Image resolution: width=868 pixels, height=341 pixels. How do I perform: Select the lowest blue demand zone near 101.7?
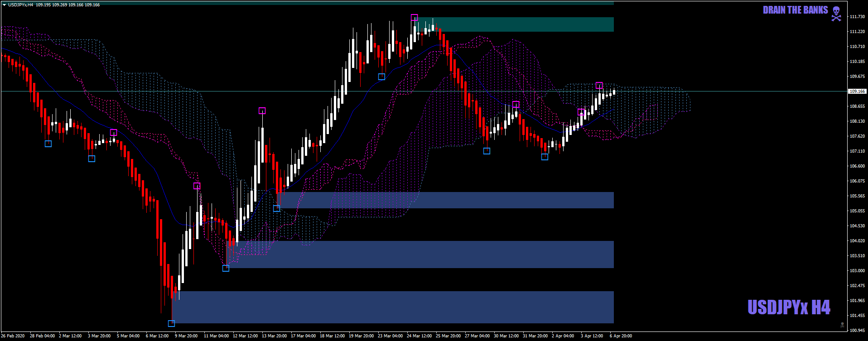393,307
